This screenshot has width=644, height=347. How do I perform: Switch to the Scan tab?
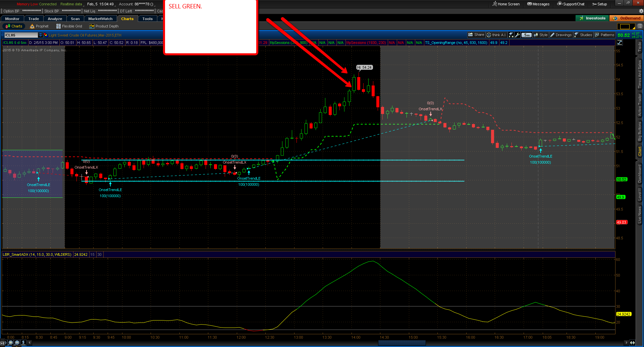tap(75, 19)
